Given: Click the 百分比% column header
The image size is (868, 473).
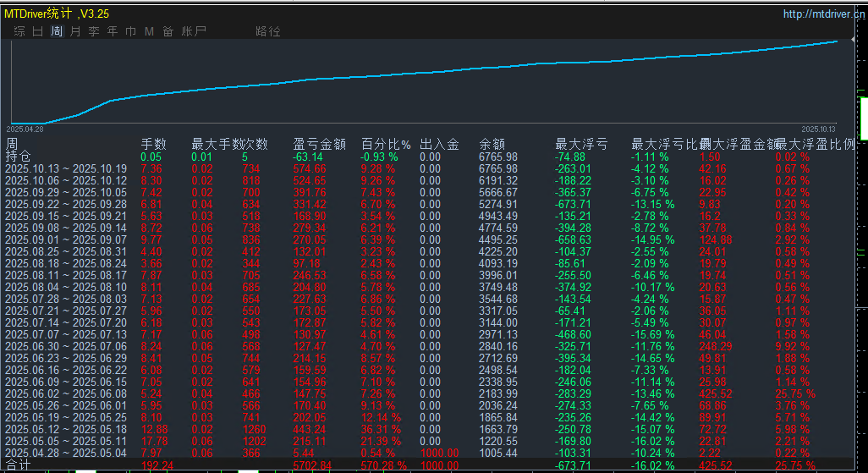Looking at the screenshot, I should [386, 144].
